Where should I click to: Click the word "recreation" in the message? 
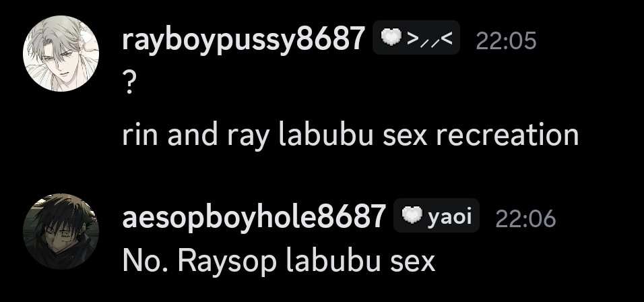click(x=507, y=135)
